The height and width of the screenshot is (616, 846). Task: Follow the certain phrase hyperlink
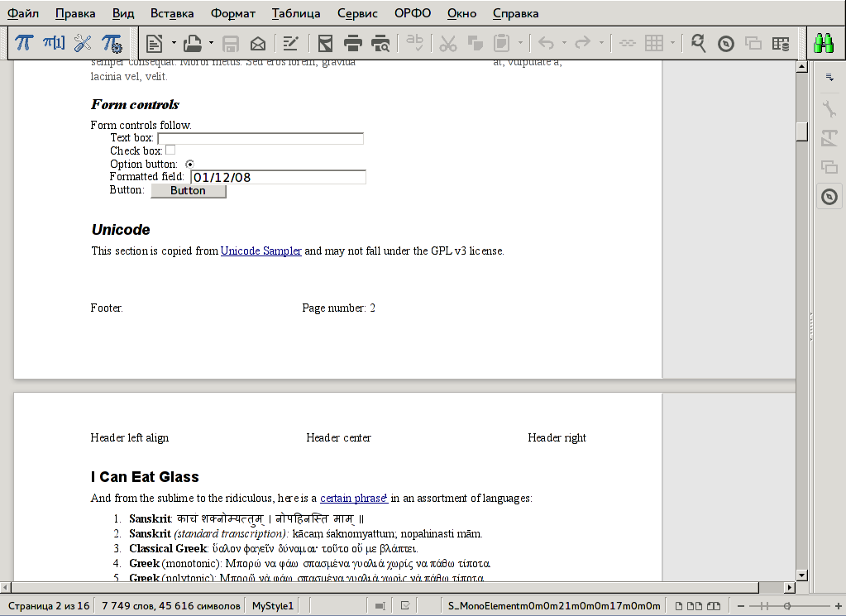pos(354,498)
